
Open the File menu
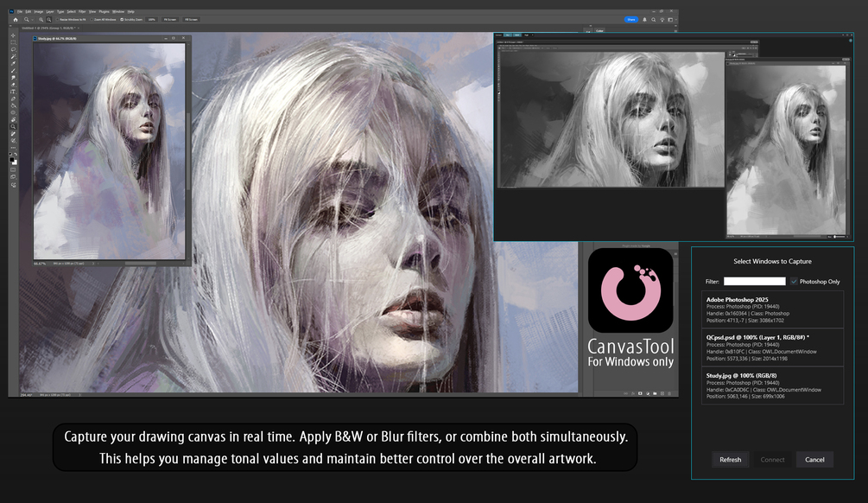click(x=20, y=11)
